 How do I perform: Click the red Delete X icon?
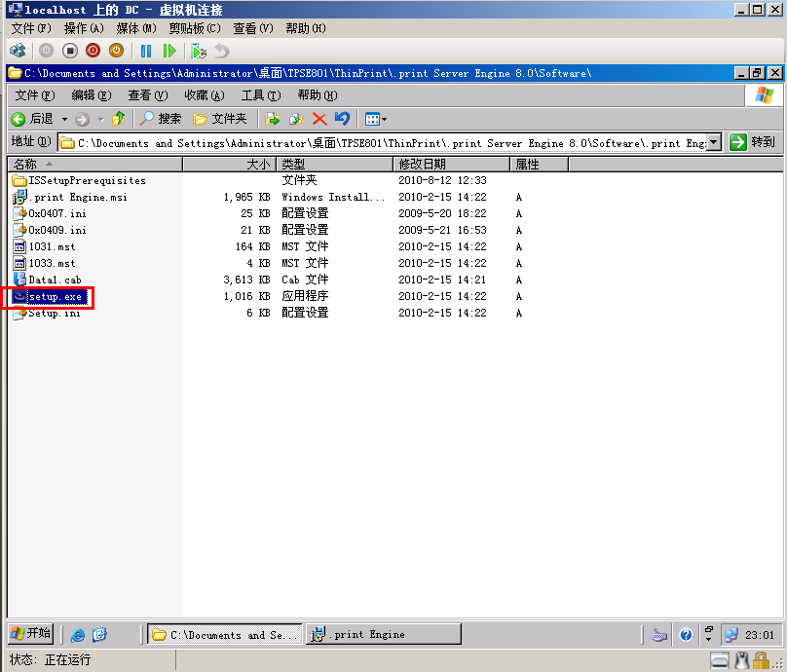(x=319, y=119)
